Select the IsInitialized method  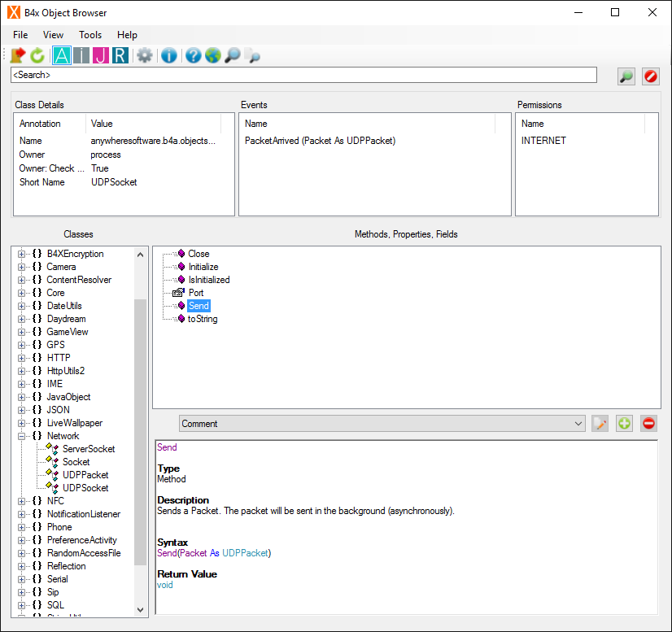tap(209, 280)
